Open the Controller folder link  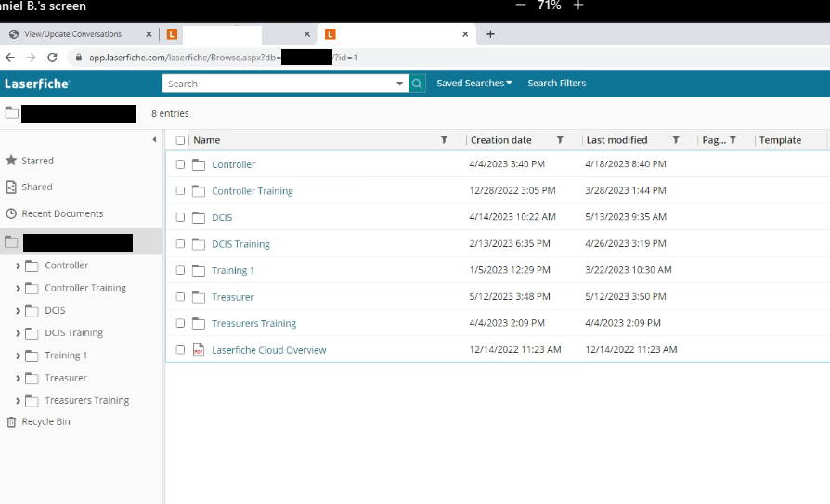coord(233,164)
